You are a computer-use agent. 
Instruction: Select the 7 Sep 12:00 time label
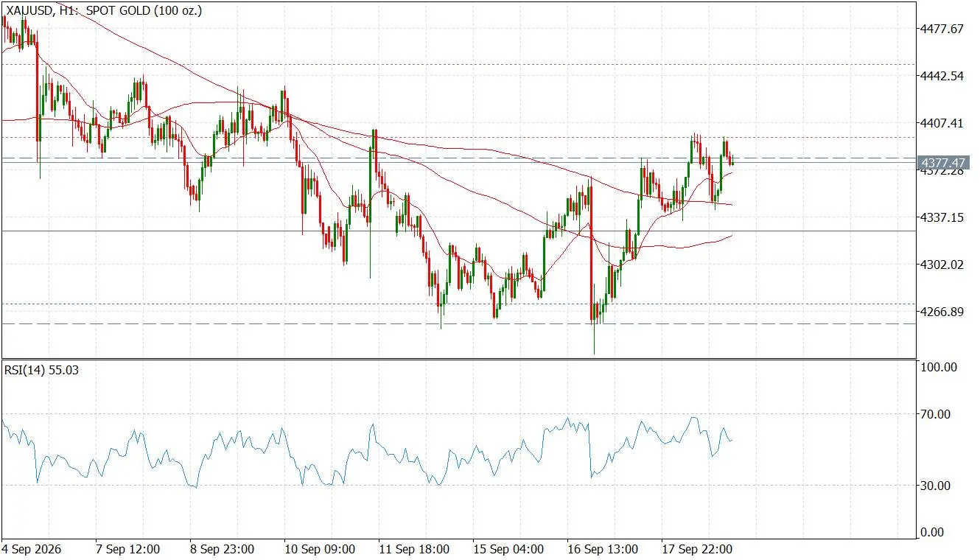click(127, 550)
